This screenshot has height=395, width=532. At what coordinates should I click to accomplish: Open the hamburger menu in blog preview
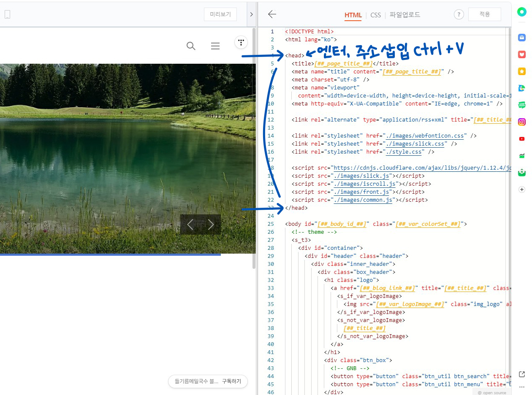point(215,46)
